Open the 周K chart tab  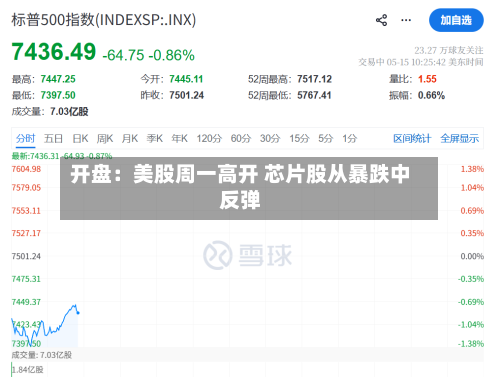pyautogui.click(x=105, y=138)
